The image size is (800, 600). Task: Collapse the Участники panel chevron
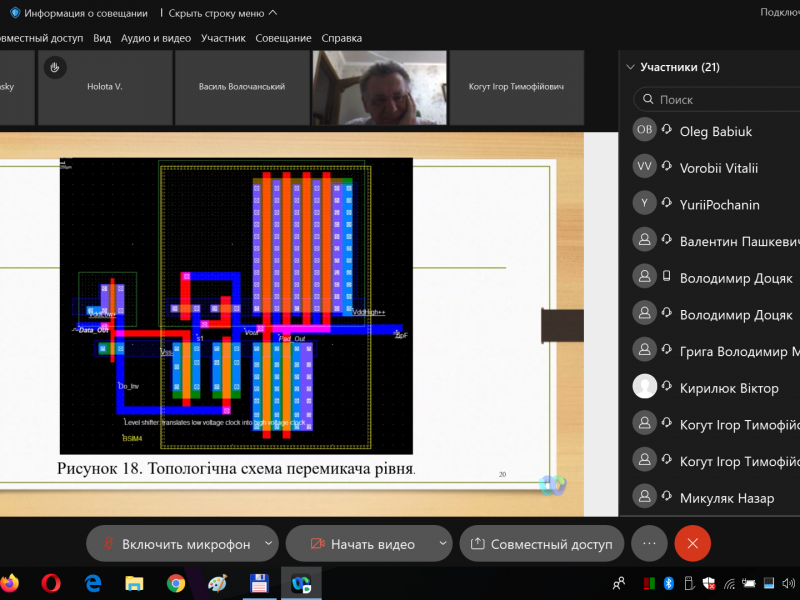(x=630, y=68)
